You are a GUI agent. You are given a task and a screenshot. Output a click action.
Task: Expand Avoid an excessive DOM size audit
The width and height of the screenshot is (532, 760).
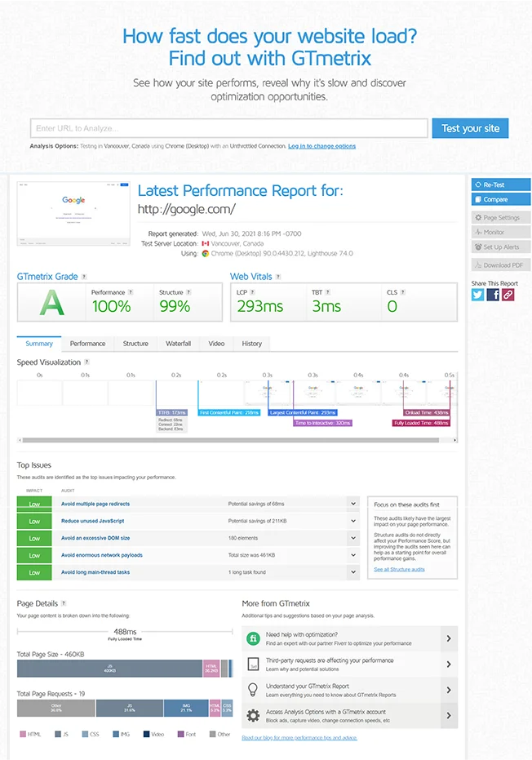tap(353, 538)
